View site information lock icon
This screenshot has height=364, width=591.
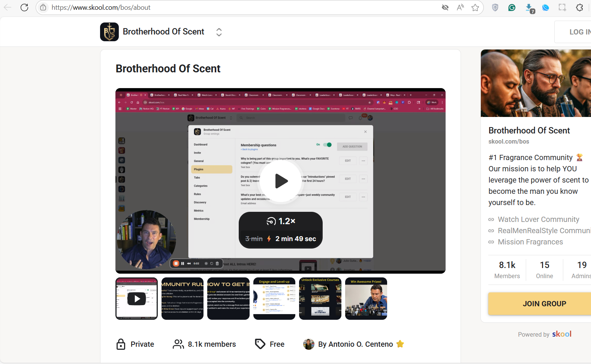click(x=43, y=7)
